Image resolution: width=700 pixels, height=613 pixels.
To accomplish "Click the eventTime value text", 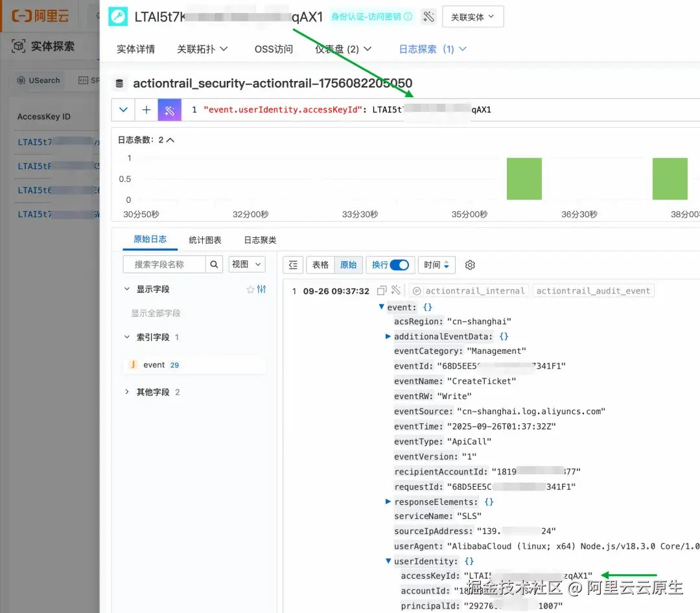I will [x=501, y=426].
